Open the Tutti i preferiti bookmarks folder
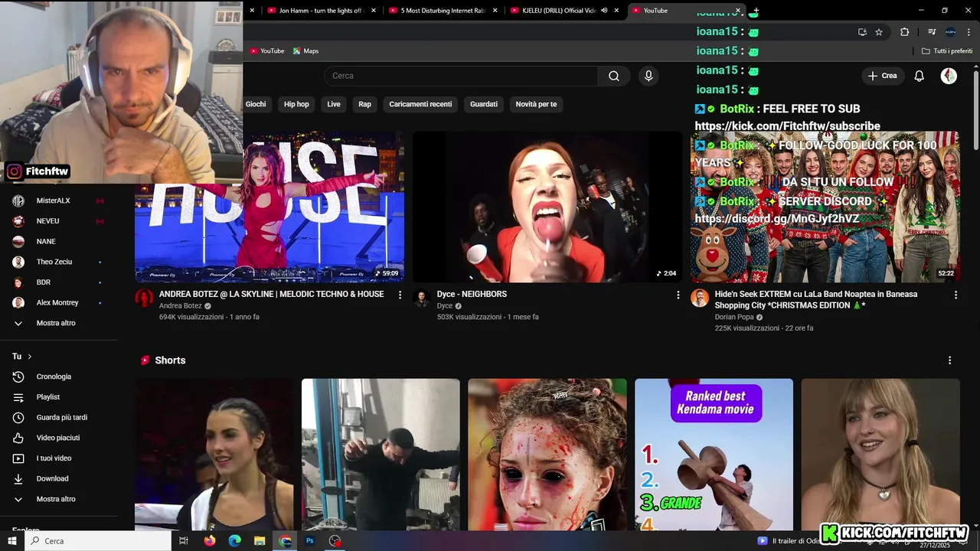Viewport: 980px width, 551px height. pyautogui.click(x=947, y=51)
